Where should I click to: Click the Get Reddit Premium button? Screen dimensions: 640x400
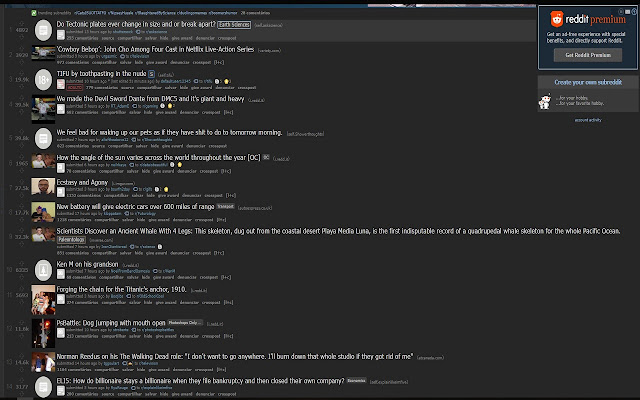[588, 55]
